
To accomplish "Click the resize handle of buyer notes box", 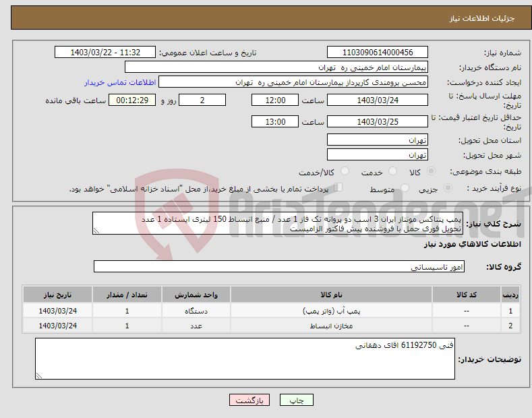I will [39, 376].
